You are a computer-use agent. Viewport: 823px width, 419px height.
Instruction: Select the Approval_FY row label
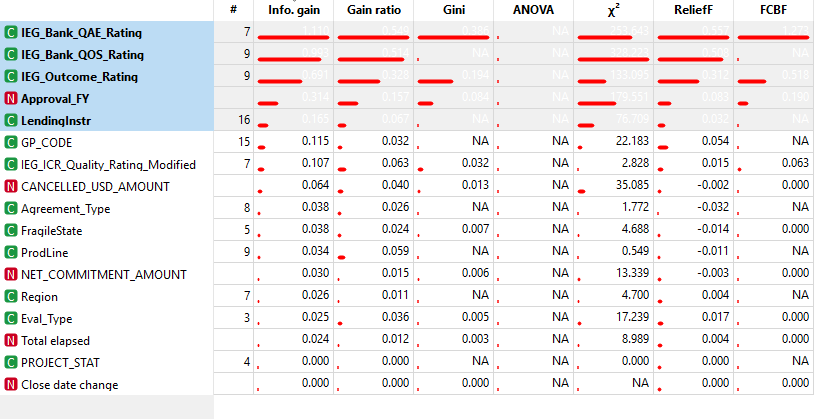tap(55, 99)
